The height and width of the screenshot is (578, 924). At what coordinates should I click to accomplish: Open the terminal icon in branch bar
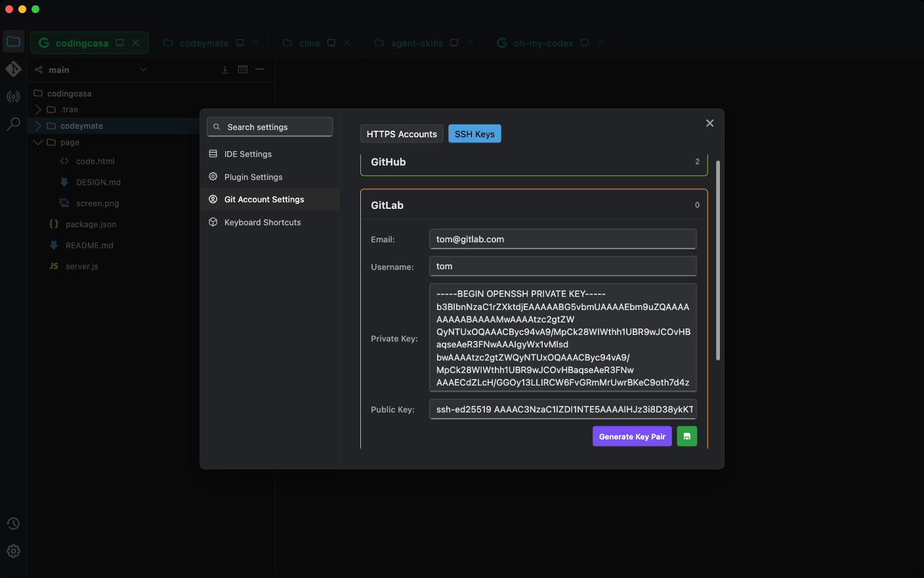pyautogui.click(x=243, y=70)
